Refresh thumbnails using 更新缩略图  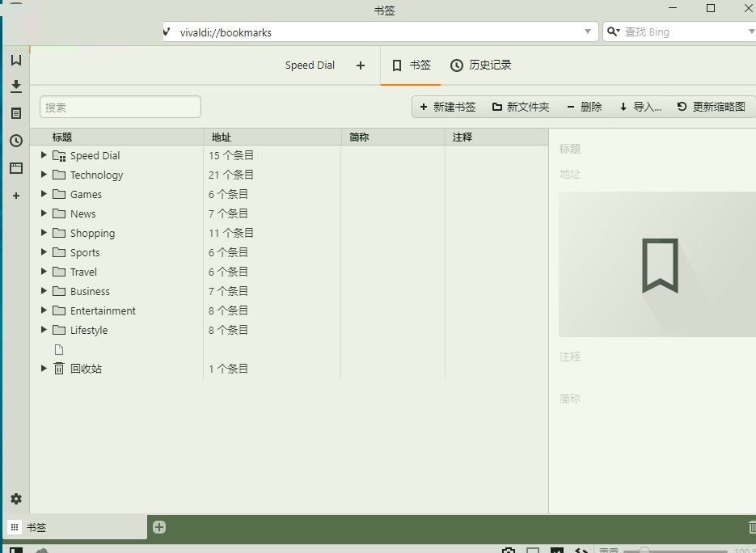(x=711, y=106)
